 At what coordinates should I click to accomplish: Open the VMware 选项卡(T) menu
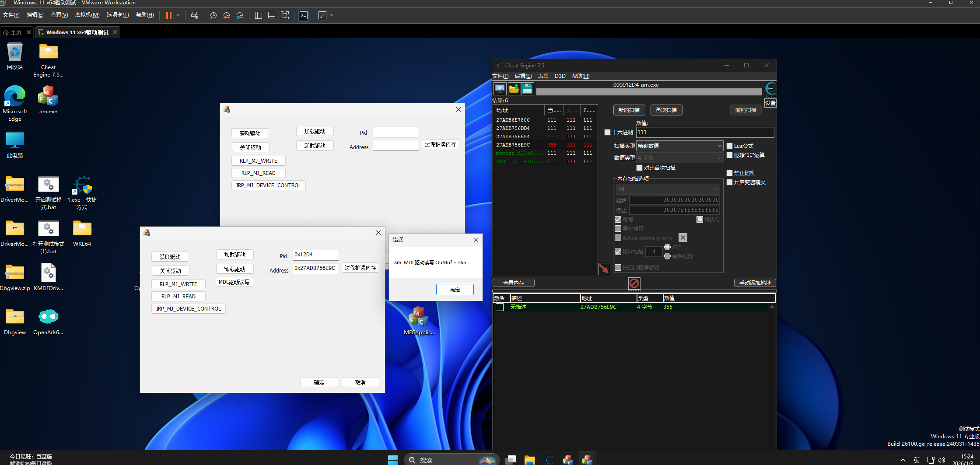click(x=118, y=15)
